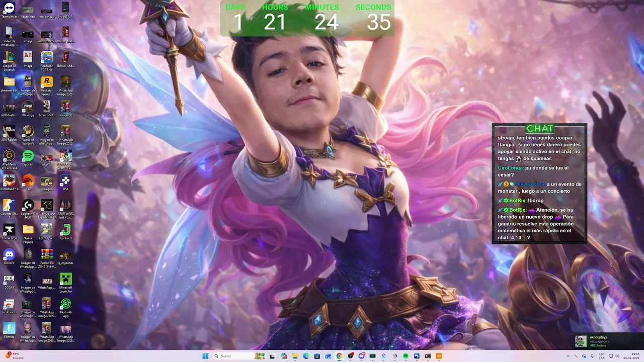Open the streamer bot folder
The height and width of the screenshot is (362, 644).
tap(9, 84)
